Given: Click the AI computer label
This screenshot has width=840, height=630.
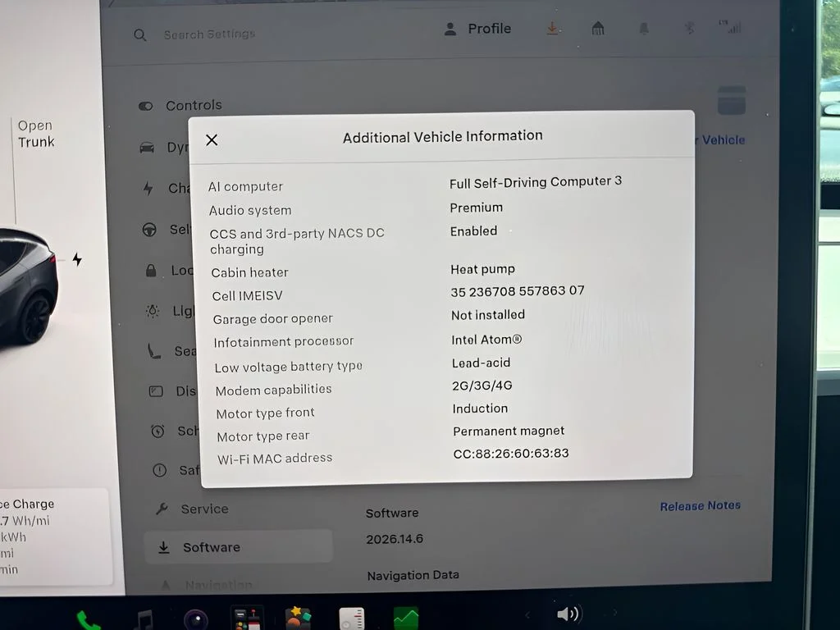Looking at the screenshot, I should point(245,186).
